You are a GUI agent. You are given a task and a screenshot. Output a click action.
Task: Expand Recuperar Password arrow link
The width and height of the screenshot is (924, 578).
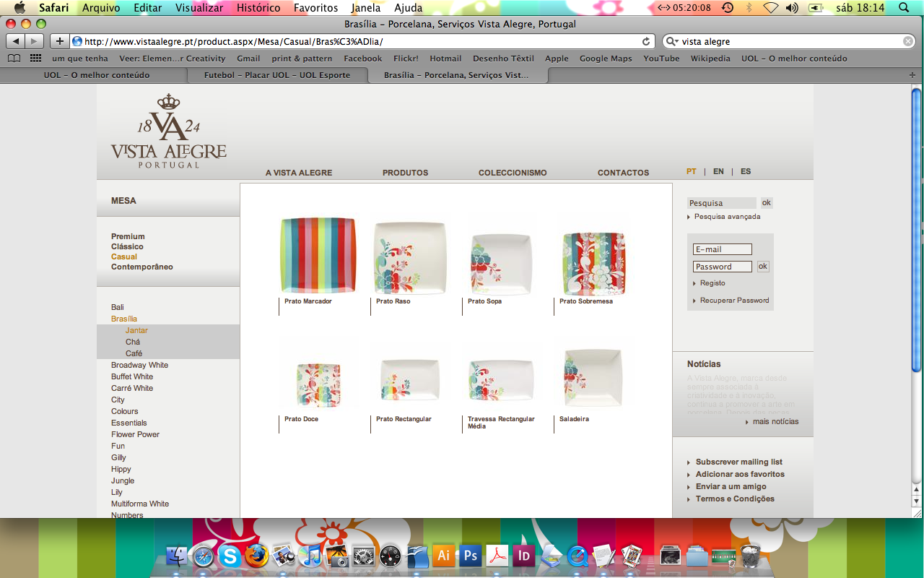coord(731,301)
